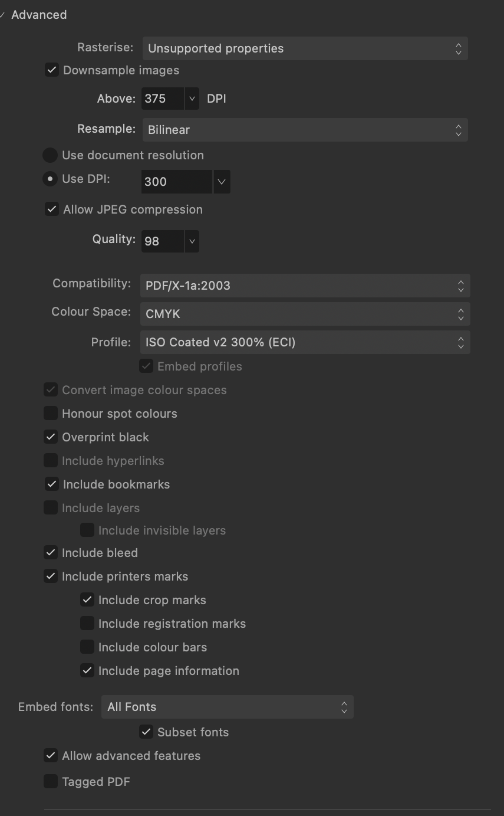Screen dimensions: 504x816
Task: Open the Quality 98 dropdown arrow
Action: tap(192, 241)
